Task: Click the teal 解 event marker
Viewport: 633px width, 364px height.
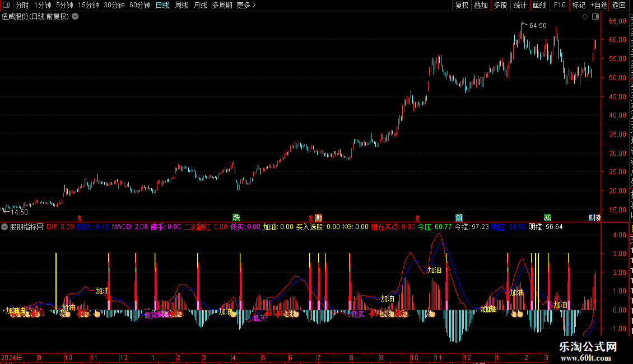Action: tap(459, 218)
